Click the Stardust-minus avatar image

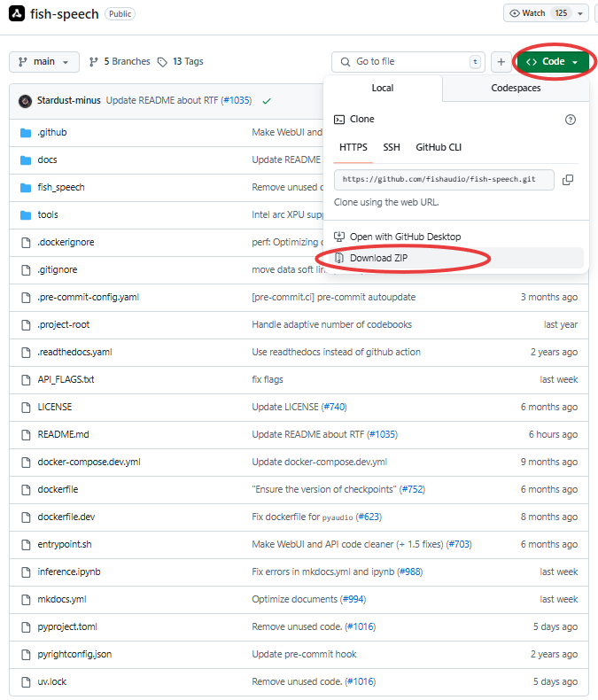[26, 101]
